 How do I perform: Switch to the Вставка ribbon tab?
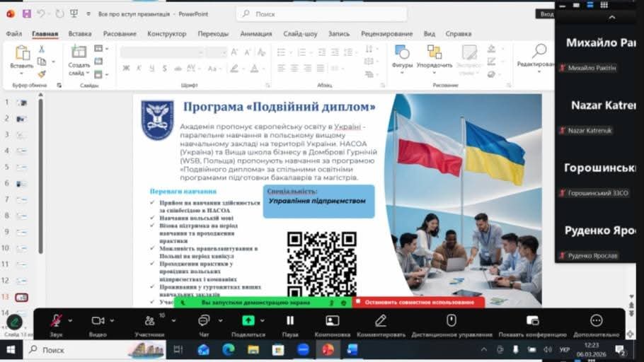[x=80, y=33]
